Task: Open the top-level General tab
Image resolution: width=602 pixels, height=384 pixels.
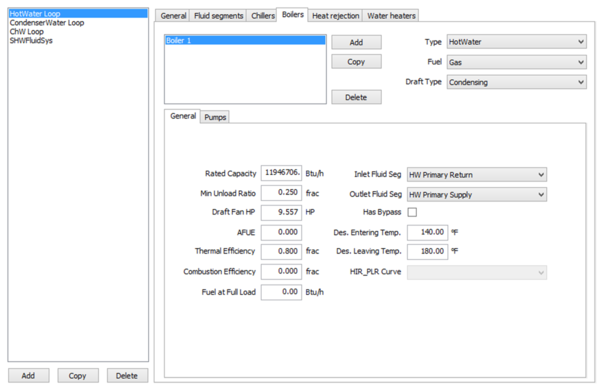Action: (173, 16)
